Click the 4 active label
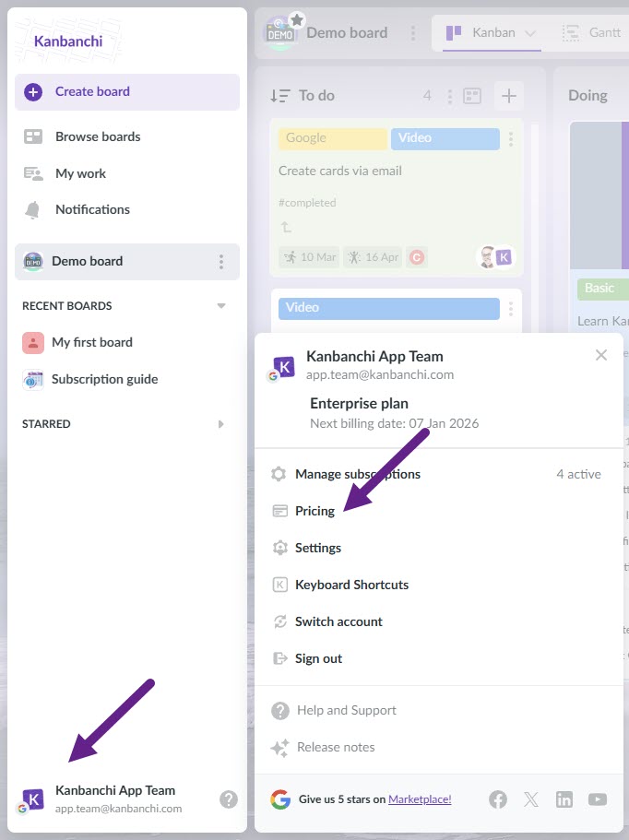This screenshot has width=629, height=840. [578, 474]
